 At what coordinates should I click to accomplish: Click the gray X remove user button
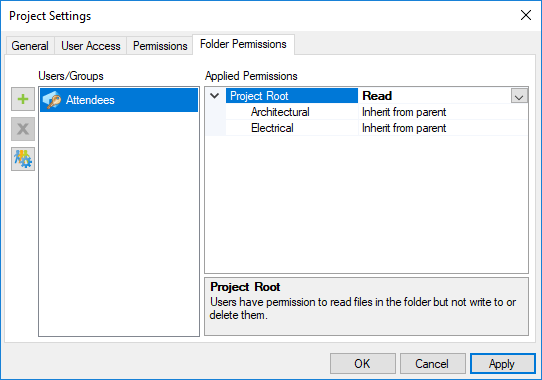tap(23, 129)
